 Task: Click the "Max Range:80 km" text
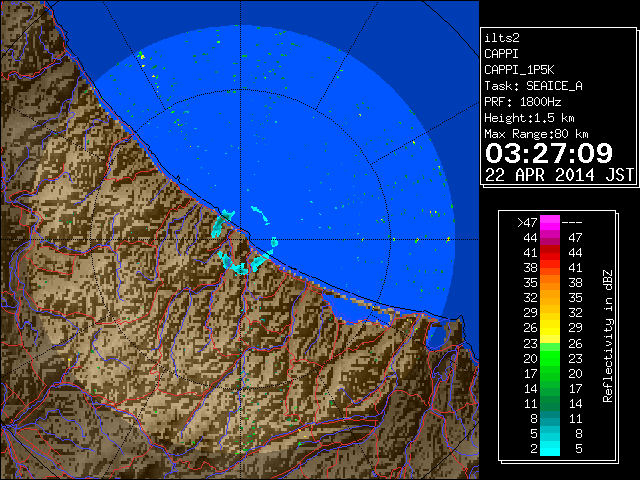(536, 134)
